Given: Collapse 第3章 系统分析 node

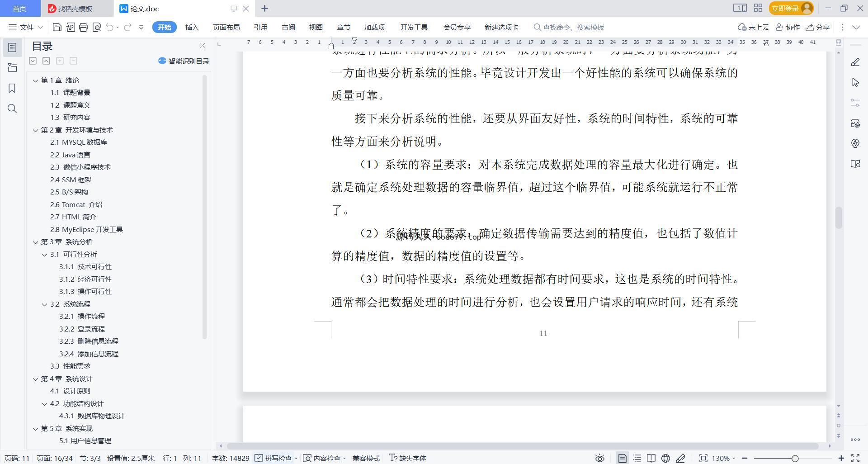Looking at the screenshot, I should (35, 242).
